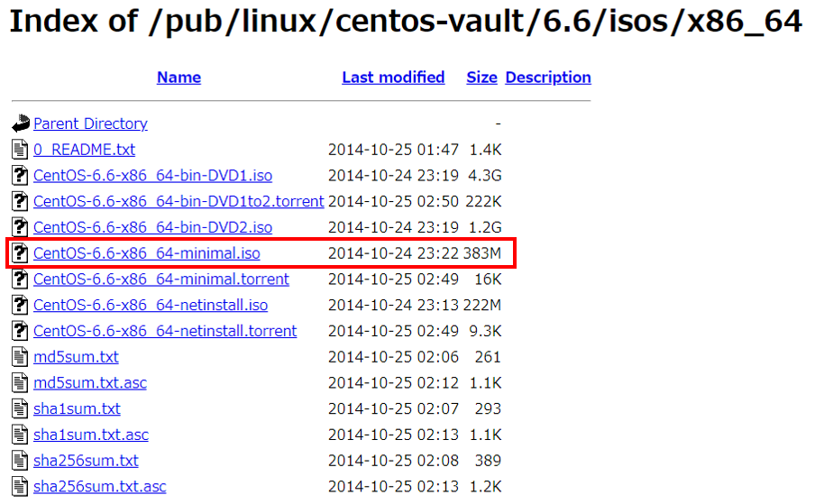Image resolution: width=815 pixels, height=504 pixels.
Task: Click the file icon beside sha1sum.txt.asc
Action: click(20, 435)
